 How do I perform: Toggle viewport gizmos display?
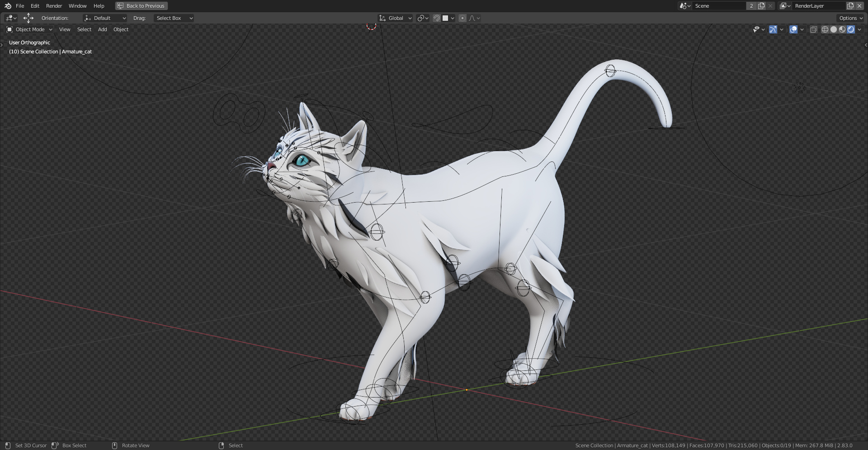click(773, 29)
